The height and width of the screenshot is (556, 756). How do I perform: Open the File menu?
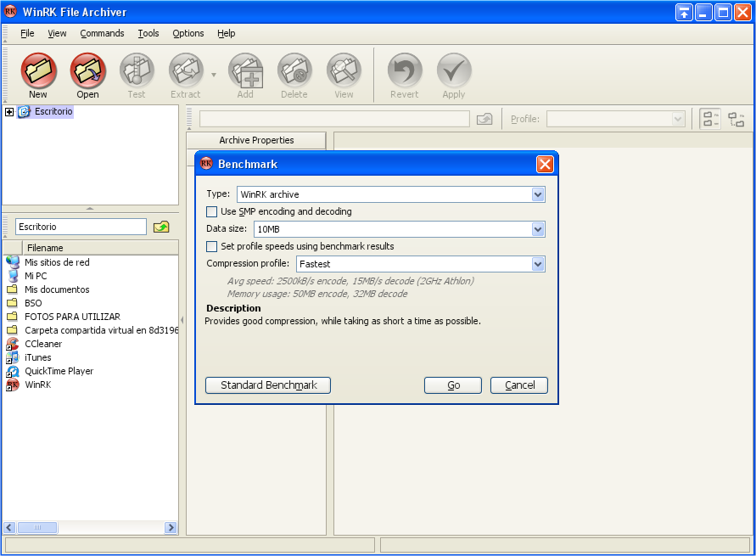[27, 33]
